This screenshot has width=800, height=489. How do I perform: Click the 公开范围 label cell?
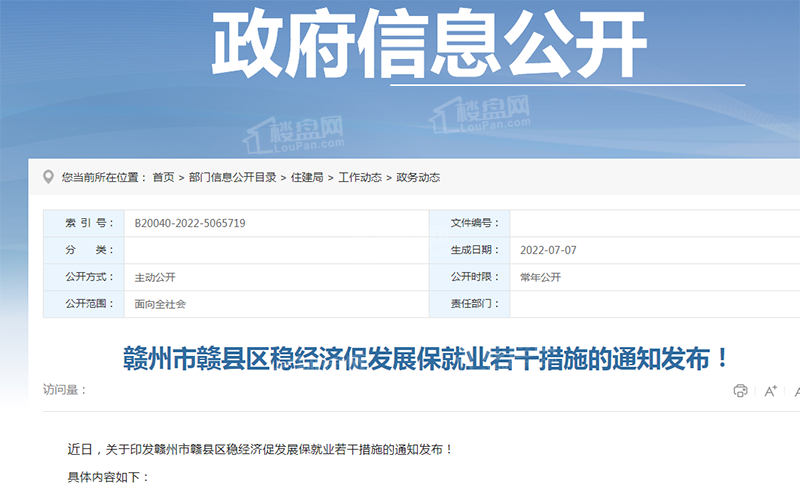[84, 304]
